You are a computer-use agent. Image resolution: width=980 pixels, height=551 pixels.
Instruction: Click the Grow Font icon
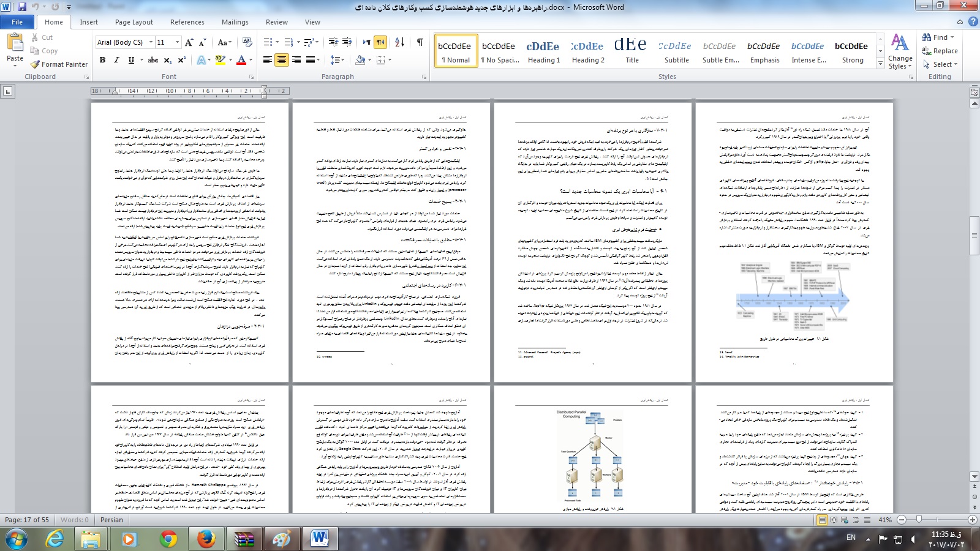coord(189,42)
